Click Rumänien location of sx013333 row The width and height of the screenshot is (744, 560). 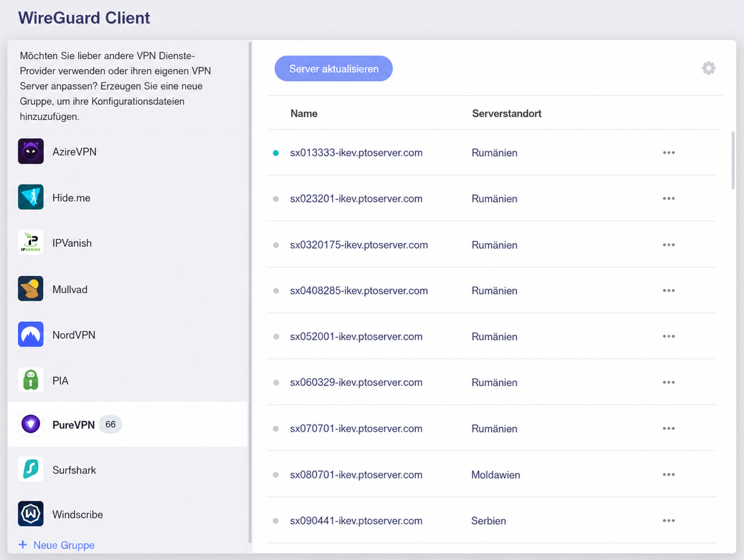(495, 153)
